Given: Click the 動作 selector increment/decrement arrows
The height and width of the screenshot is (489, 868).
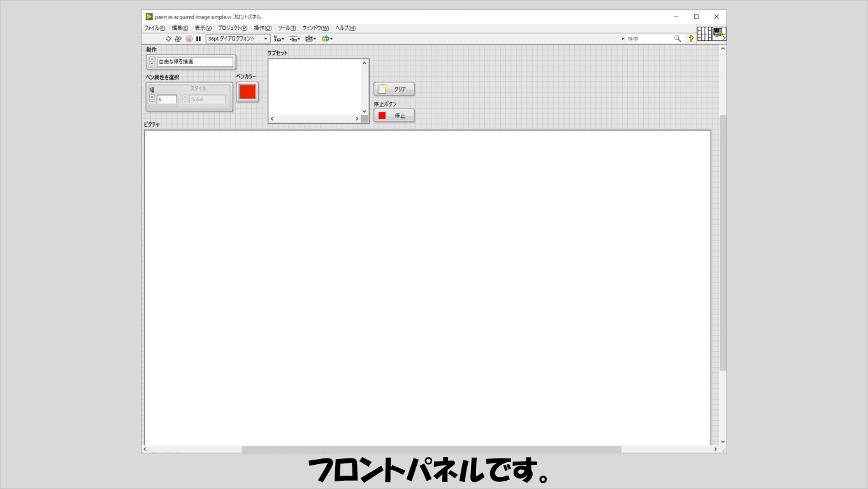Looking at the screenshot, I should click(152, 62).
